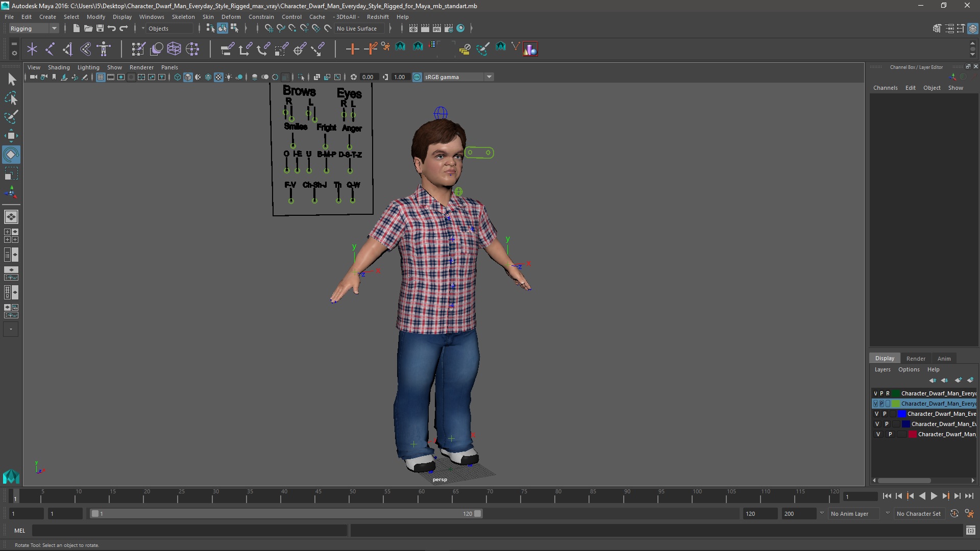Toggle visibility of the blue layer
The width and height of the screenshot is (980, 551).
(877, 414)
